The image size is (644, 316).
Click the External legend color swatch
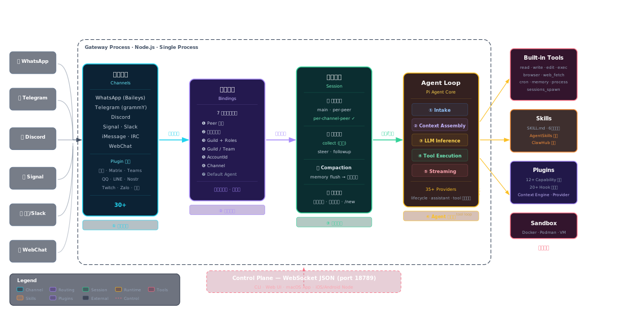click(85, 298)
